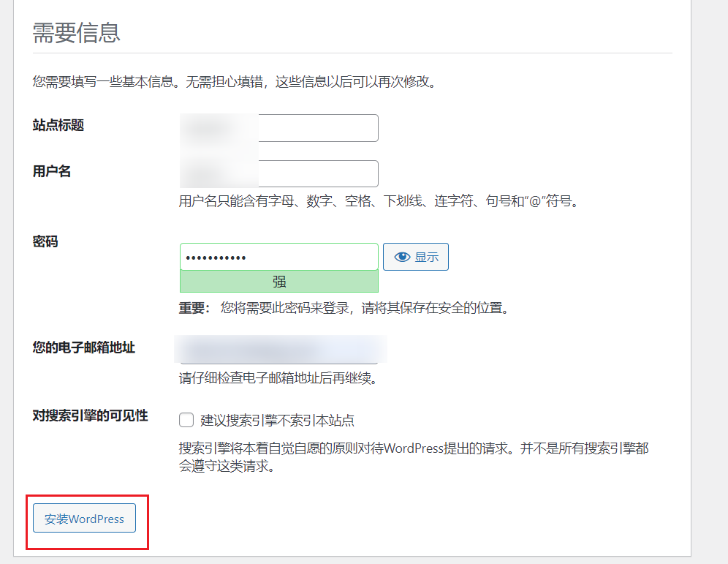The width and height of the screenshot is (728, 564).
Task: Click the 您的电子邮箱地址 label
Action: coord(83,347)
